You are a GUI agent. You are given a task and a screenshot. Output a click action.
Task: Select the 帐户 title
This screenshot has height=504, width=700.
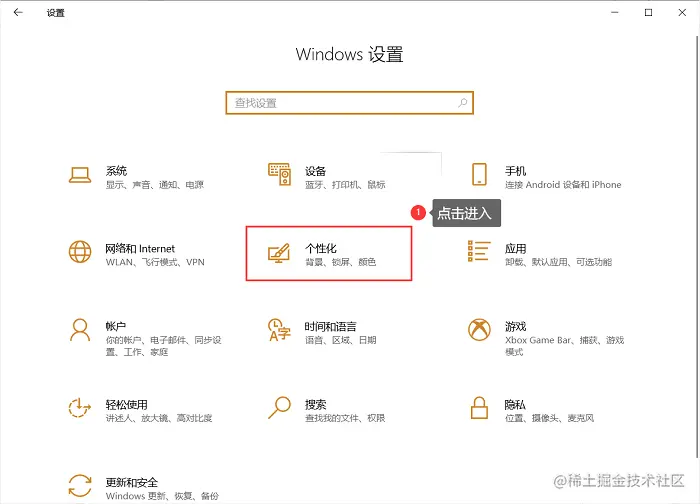click(x=116, y=326)
